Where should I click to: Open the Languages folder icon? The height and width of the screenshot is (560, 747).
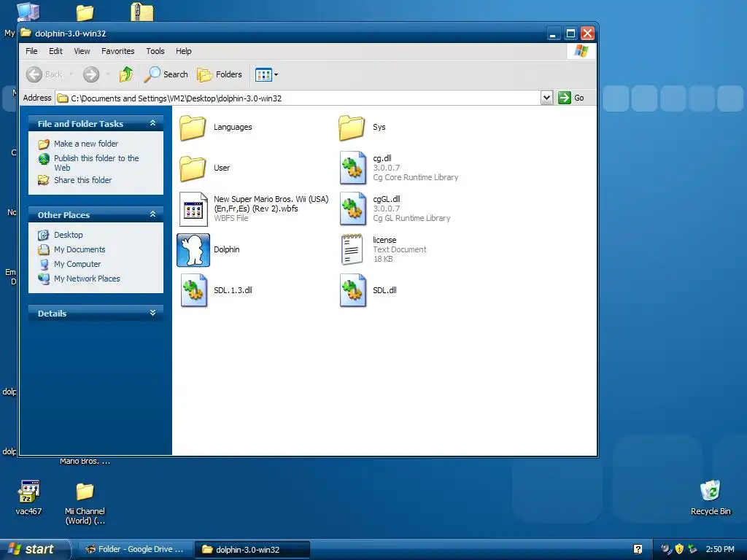click(x=193, y=128)
